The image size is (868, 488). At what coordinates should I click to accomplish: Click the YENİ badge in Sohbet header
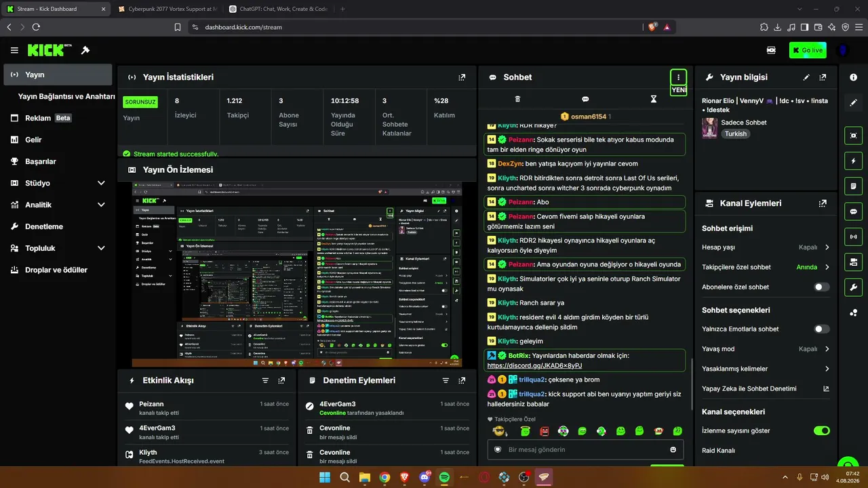pyautogui.click(x=679, y=90)
